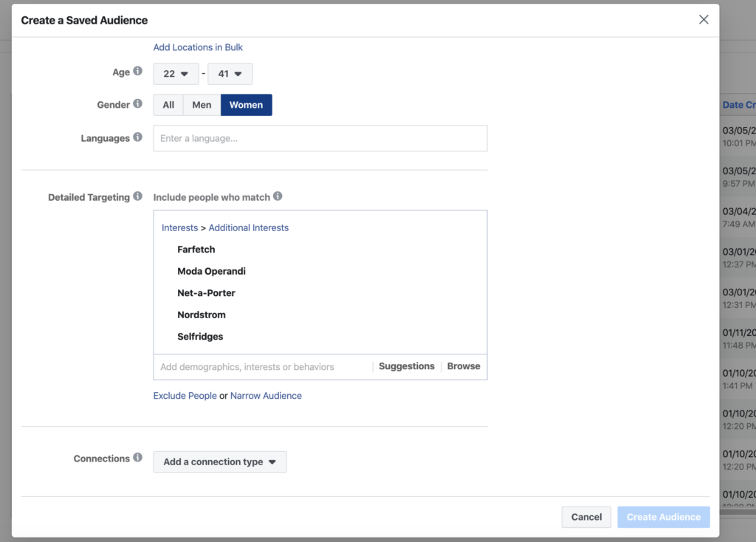
Task: Select All genders option
Action: tap(168, 105)
